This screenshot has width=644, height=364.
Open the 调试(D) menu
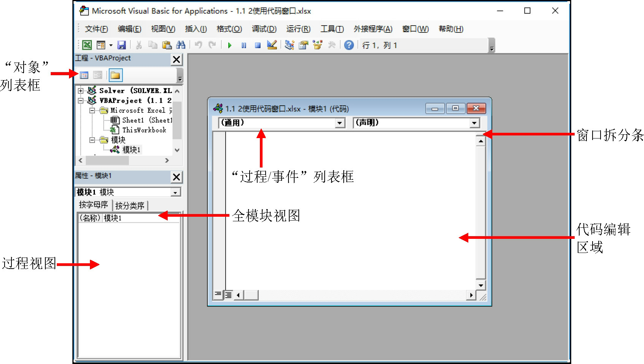pyautogui.click(x=264, y=29)
